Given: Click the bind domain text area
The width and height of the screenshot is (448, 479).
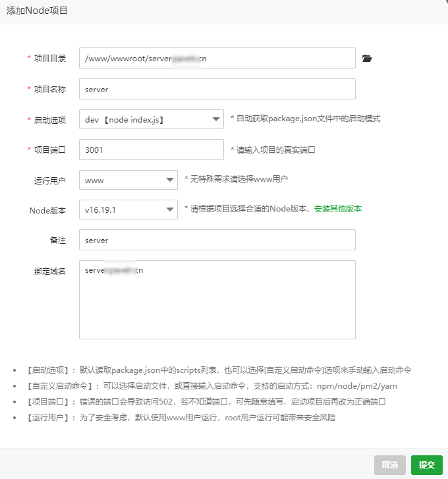Looking at the screenshot, I should point(217,300).
